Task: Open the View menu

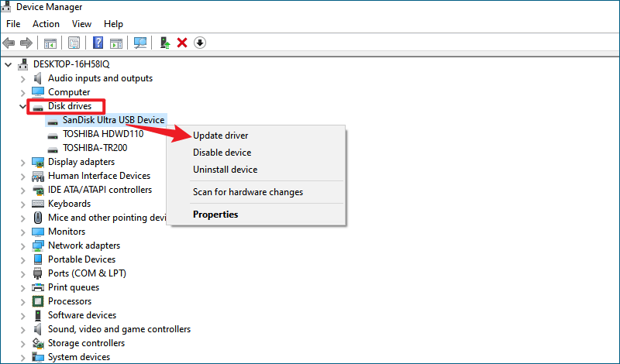Action: [x=81, y=24]
